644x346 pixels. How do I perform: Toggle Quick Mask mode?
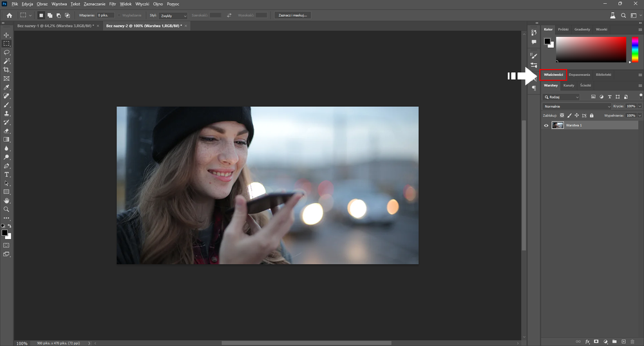[6, 245]
